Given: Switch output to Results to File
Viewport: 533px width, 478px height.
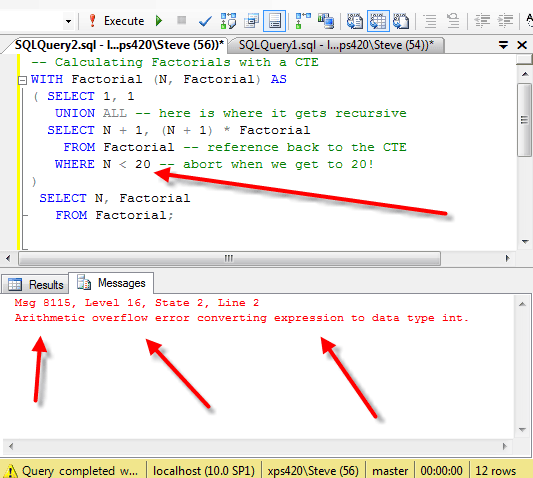Looking at the screenshot, I should 401,21.
